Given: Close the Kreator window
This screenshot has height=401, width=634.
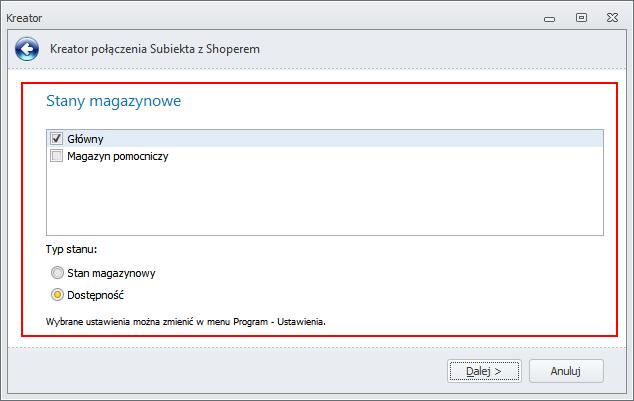Looking at the screenshot, I should click(612, 17).
